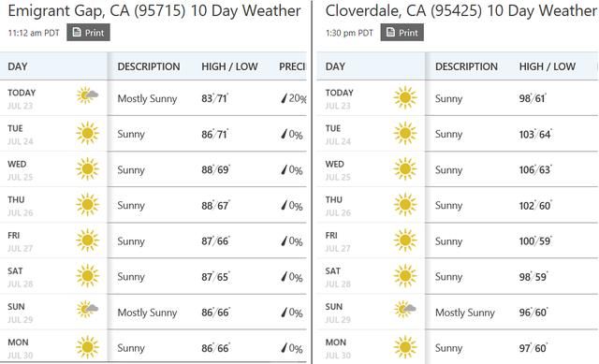Click the Emigrant Gap 10 Day Weather title
Viewport: 599px width, 364px height.
tap(154, 10)
